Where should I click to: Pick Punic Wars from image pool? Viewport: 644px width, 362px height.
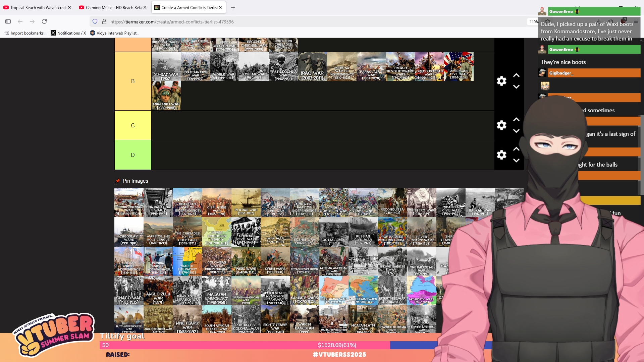click(246, 261)
